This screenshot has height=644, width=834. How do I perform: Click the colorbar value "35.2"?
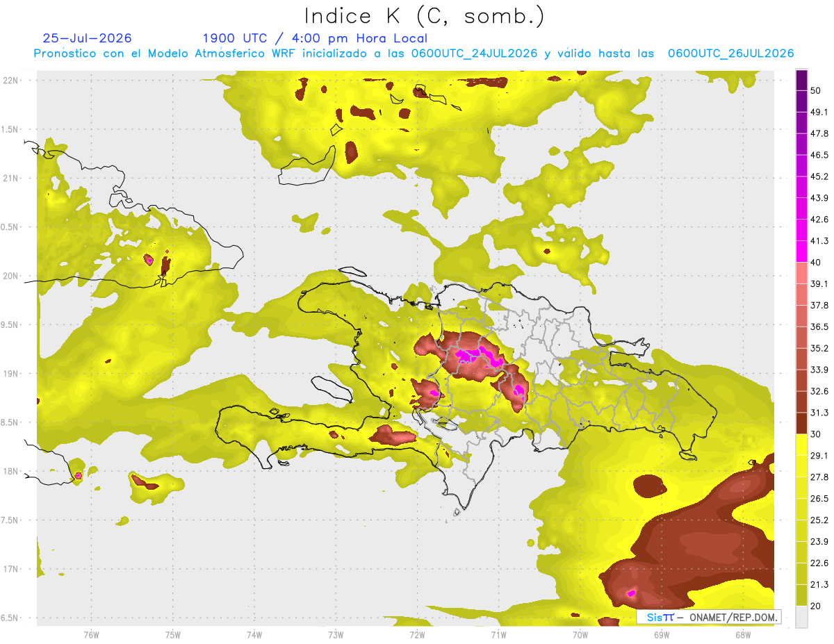(820, 348)
